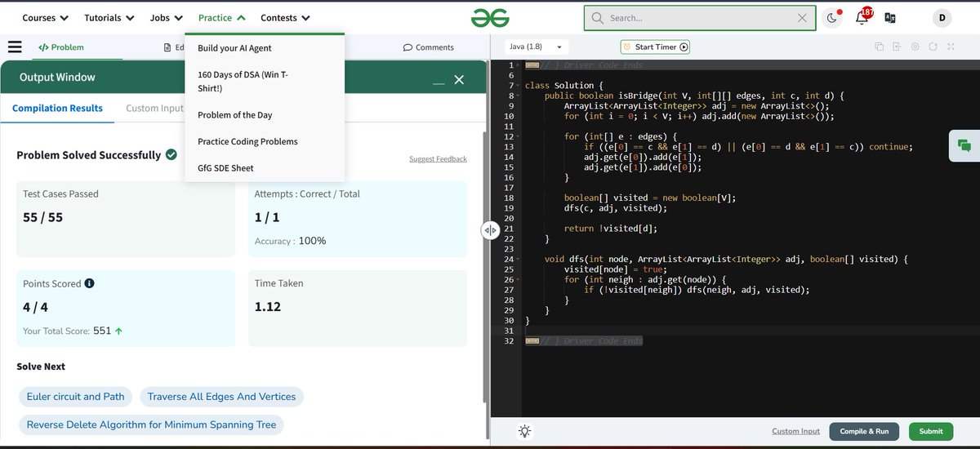Open the Java (1.8) language dropdown
Screen dimensions: 980x449
coord(536,47)
